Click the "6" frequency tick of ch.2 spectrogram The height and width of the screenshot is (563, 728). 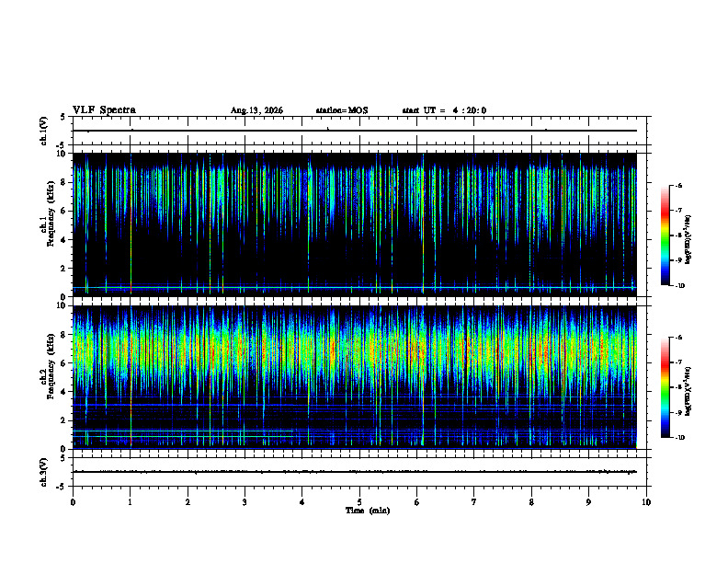click(x=64, y=363)
